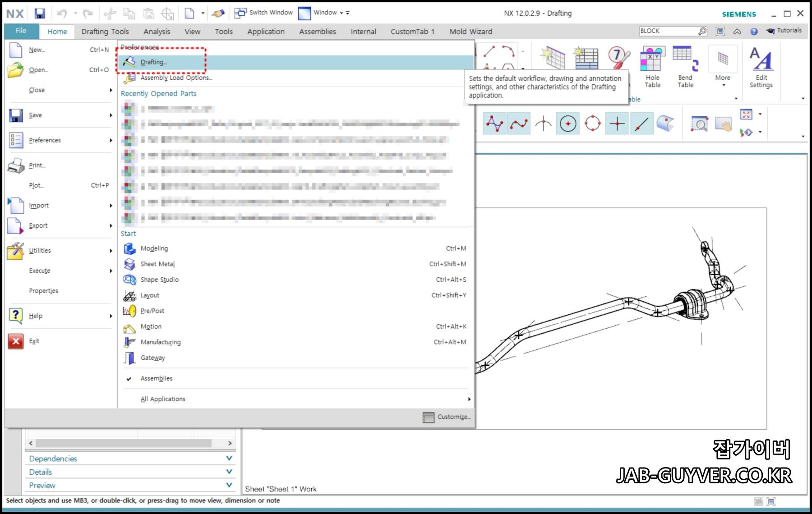Switch to the Mold Wizard tab
This screenshot has height=514, width=812.
point(471,32)
